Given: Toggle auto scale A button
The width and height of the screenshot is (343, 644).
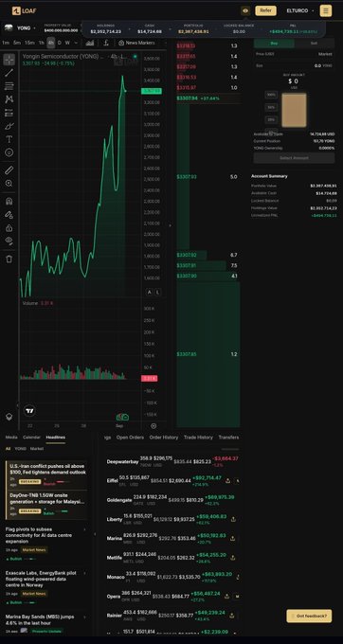Looking at the screenshot, I should (x=150, y=292).
